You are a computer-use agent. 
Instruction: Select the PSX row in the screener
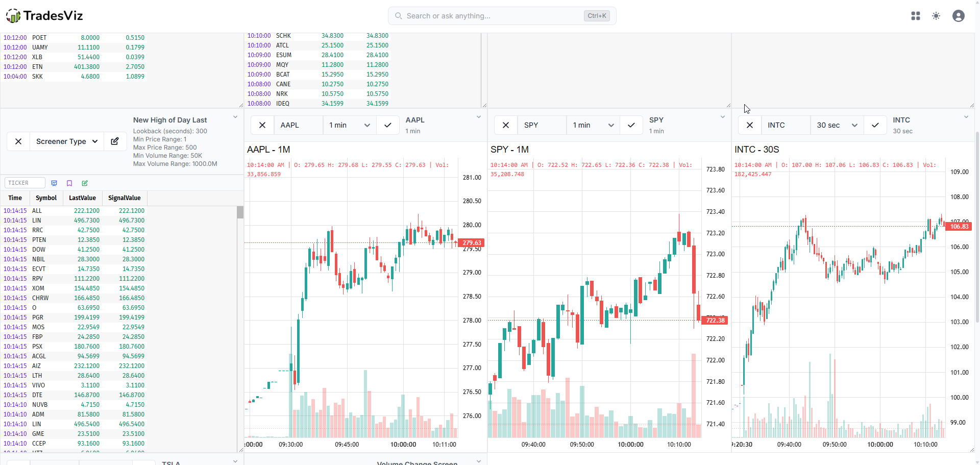[74, 347]
